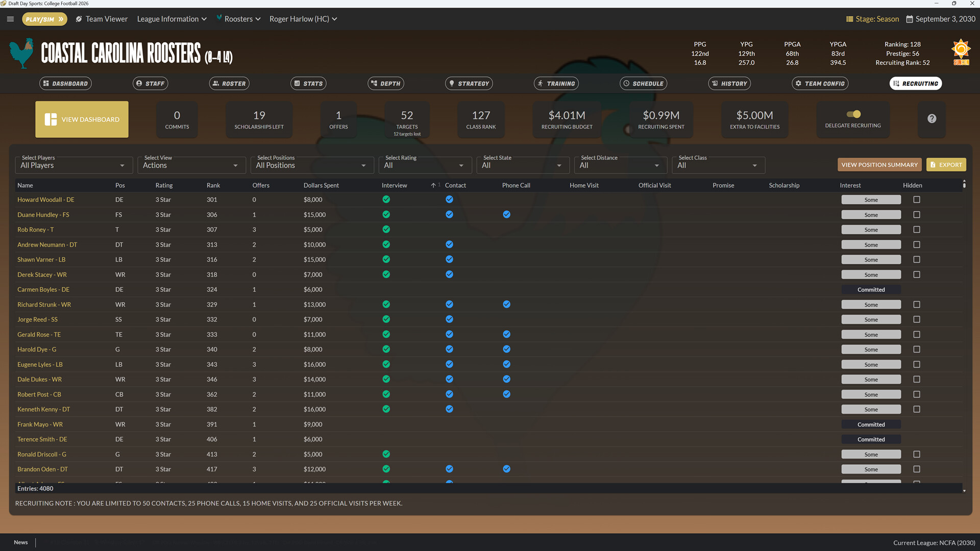Open the Training screen
Viewport: 980px width, 551px height.
coord(556,83)
